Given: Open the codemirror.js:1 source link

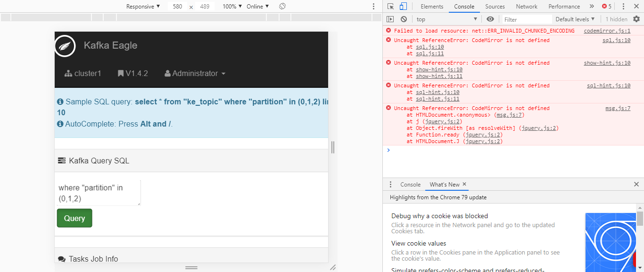Looking at the screenshot, I should [607, 31].
